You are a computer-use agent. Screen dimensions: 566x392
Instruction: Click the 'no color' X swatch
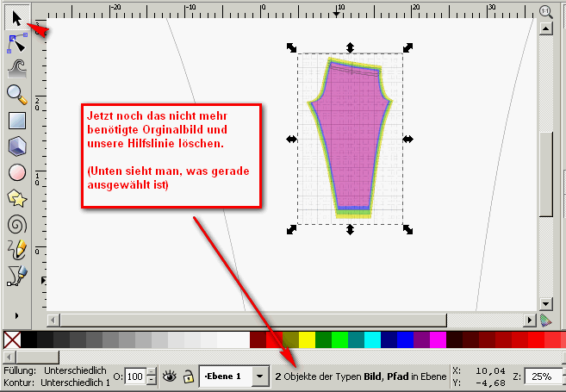12,340
